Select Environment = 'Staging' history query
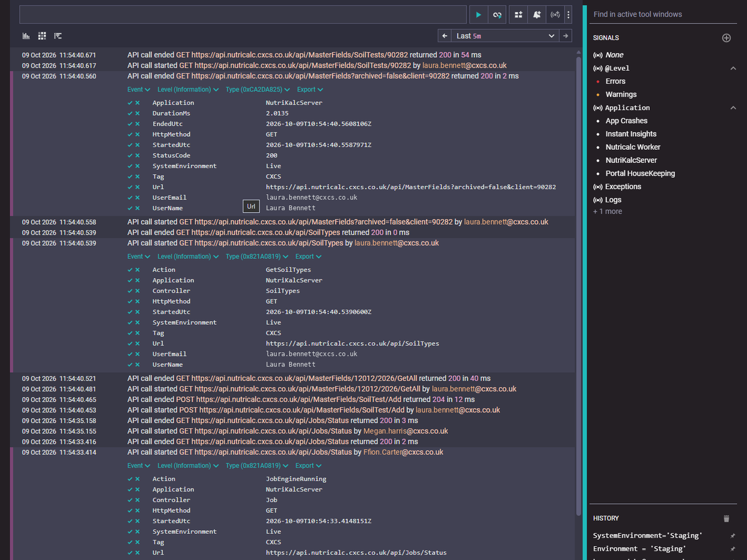The width and height of the screenshot is (747, 560). 639,549
